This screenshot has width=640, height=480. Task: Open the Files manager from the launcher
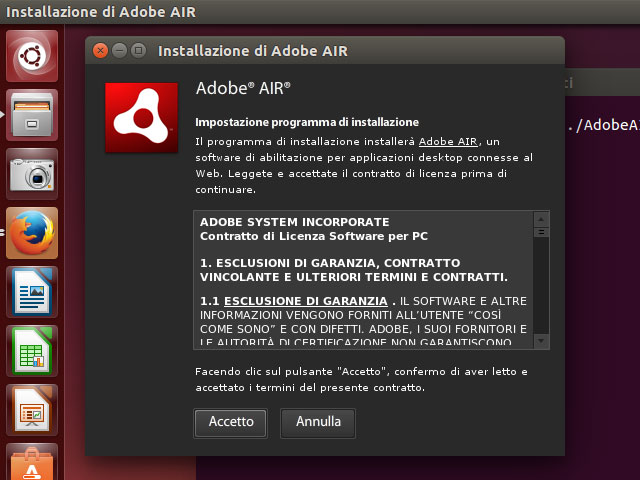[x=33, y=115]
